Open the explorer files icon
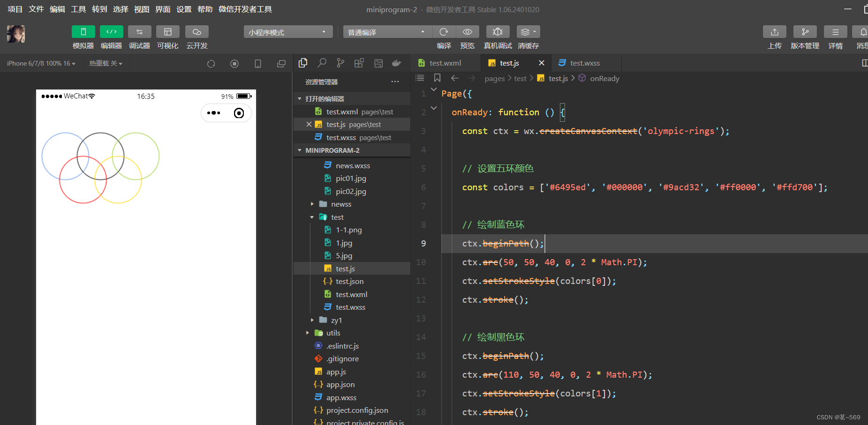The height and width of the screenshot is (425, 868). point(303,63)
